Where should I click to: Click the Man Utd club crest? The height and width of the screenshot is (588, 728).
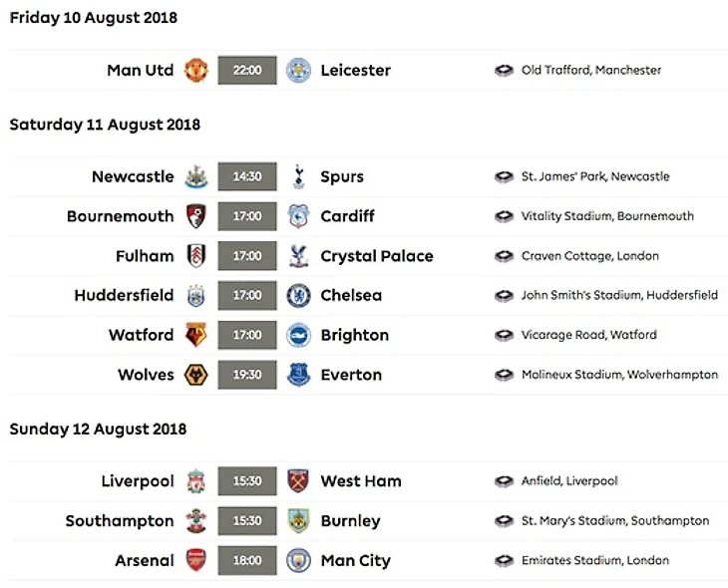[196, 71]
